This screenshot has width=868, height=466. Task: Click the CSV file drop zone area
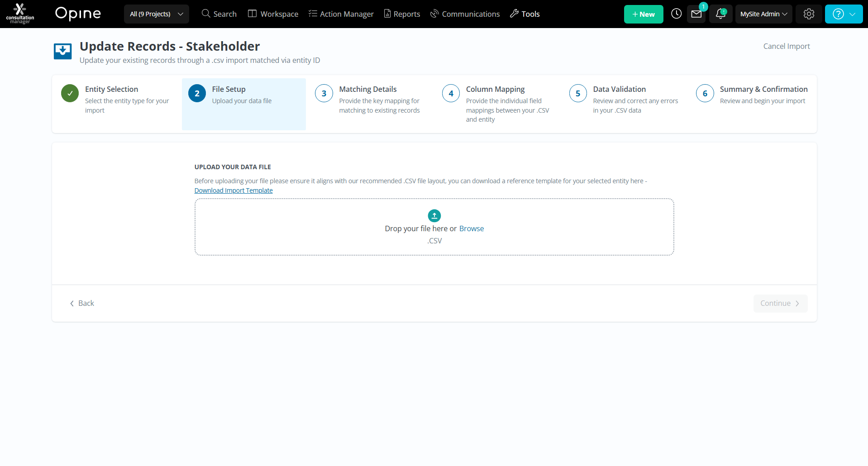(x=434, y=227)
